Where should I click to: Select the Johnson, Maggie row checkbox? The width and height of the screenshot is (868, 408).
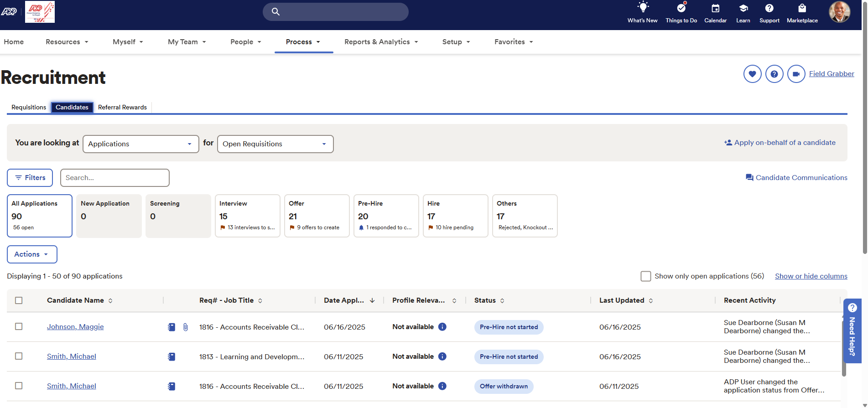(x=19, y=326)
